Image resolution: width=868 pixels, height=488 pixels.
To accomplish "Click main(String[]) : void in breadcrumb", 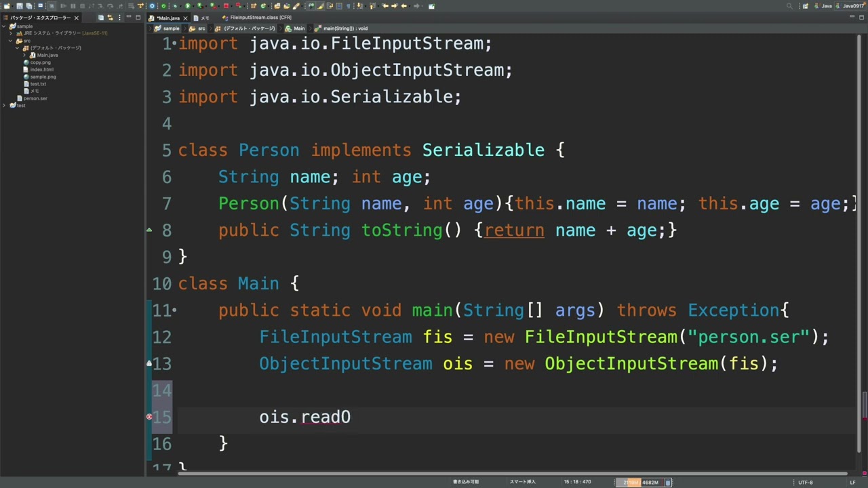I will click(345, 28).
